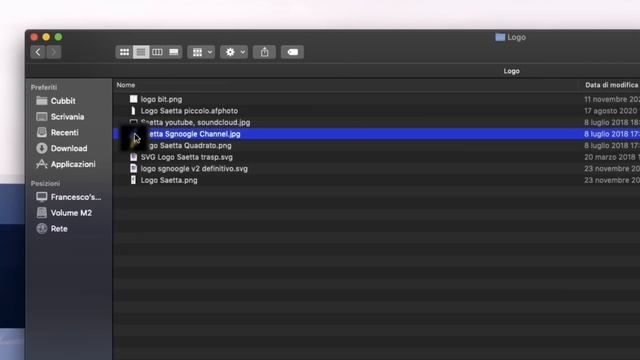This screenshot has height=360, width=640.
Task: Click the edit tags button
Action: [292, 52]
